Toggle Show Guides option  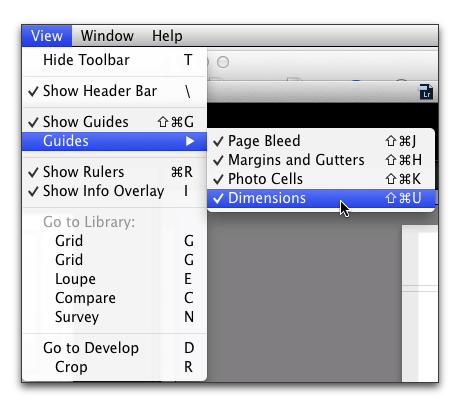(114, 122)
